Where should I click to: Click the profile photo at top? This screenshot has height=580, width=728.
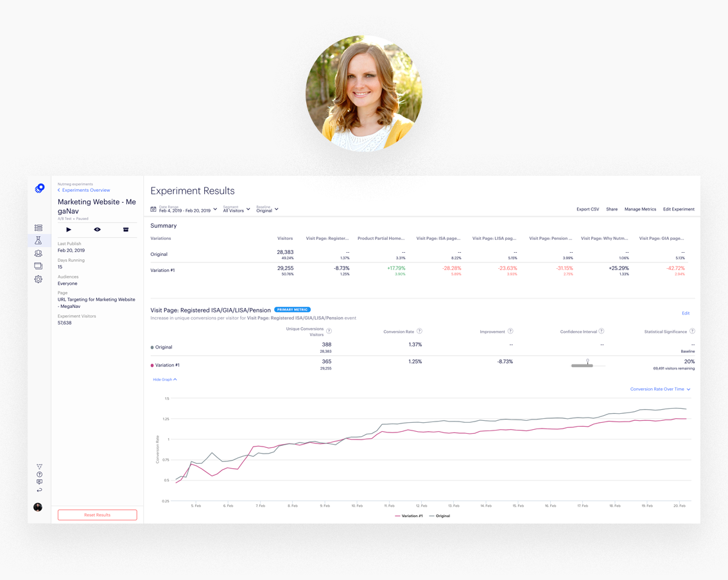tap(363, 93)
